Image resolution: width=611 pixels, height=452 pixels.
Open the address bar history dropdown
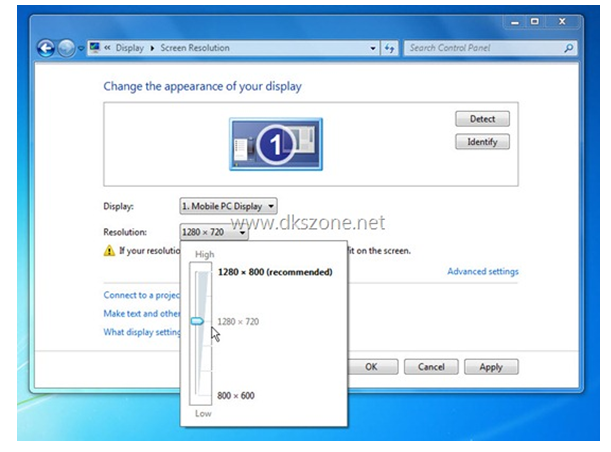point(373,48)
